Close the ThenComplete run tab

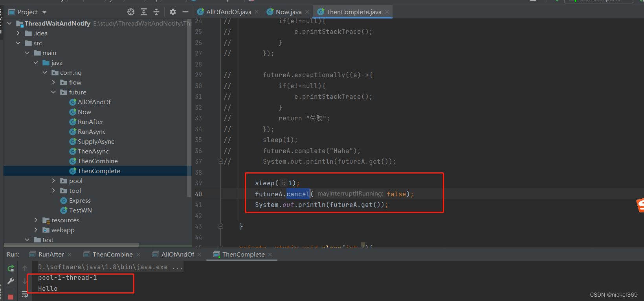[270, 255]
